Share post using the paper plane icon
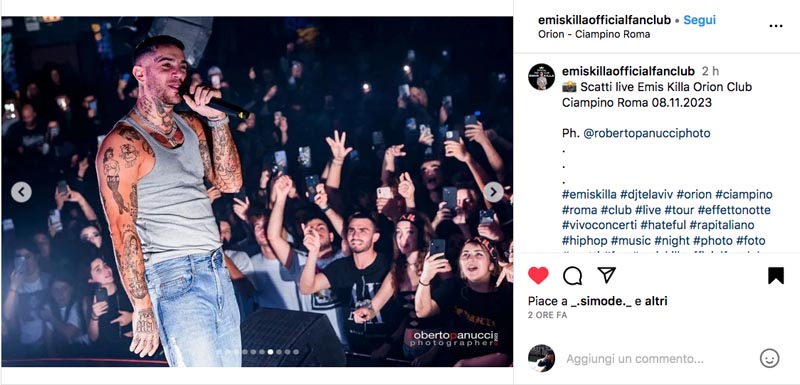The height and width of the screenshot is (385, 800). click(606, 275)
